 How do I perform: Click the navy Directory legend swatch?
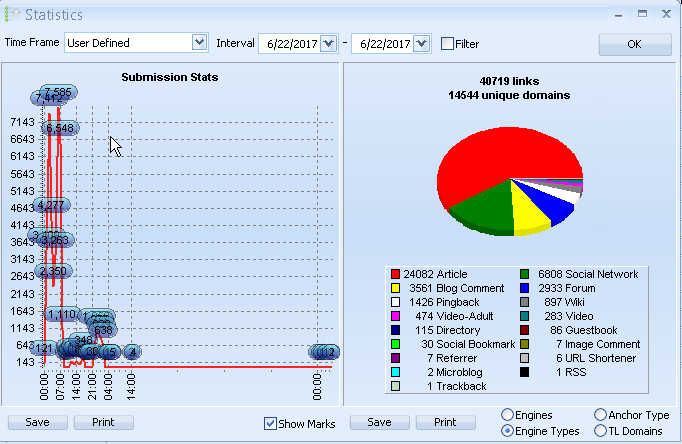click(x=395, y=330)
